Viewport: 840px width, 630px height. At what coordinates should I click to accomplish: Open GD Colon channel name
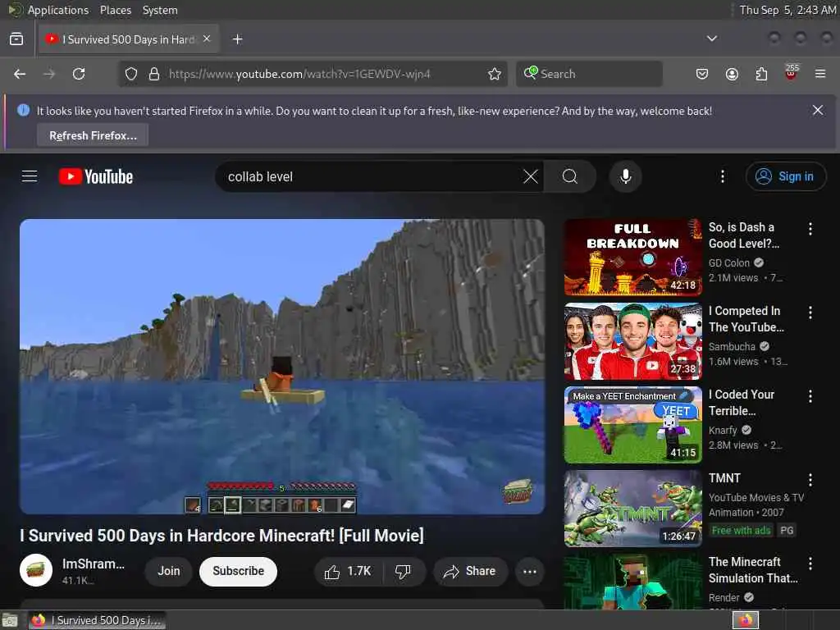click(x=728, y=263)
